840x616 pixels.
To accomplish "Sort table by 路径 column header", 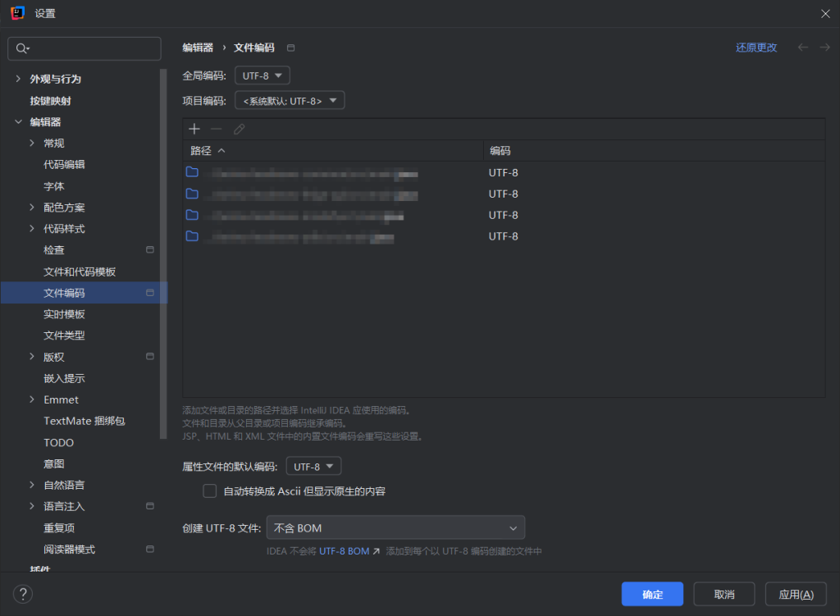I will [202, 151].
